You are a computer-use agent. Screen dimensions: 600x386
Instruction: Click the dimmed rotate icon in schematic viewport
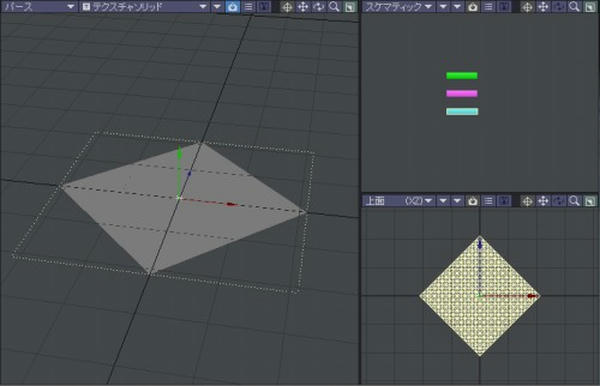[x=559, y=7]
